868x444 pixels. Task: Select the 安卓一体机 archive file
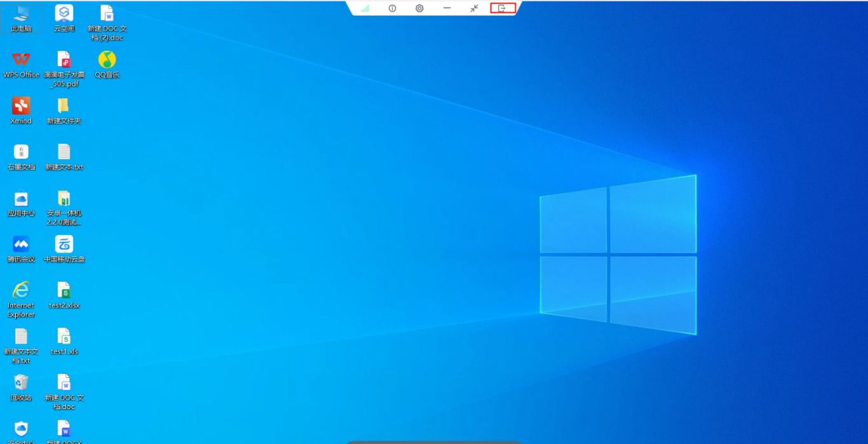[x=64, y=208]
